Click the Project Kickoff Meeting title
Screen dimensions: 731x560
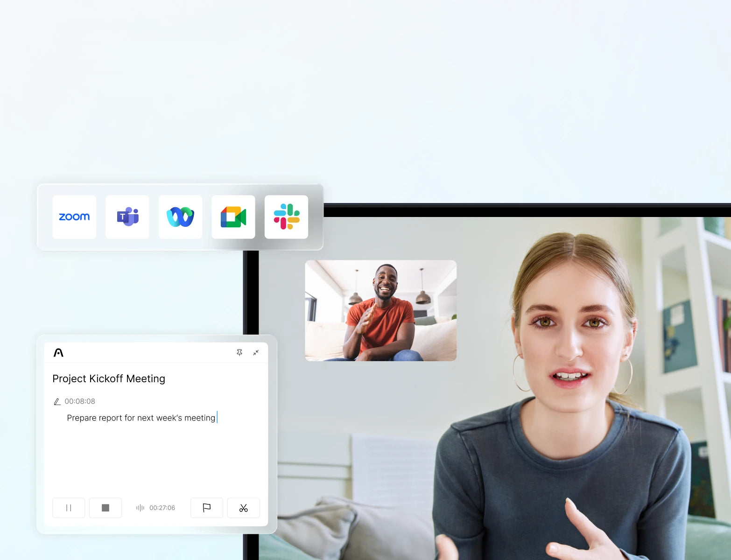point(109,378)
